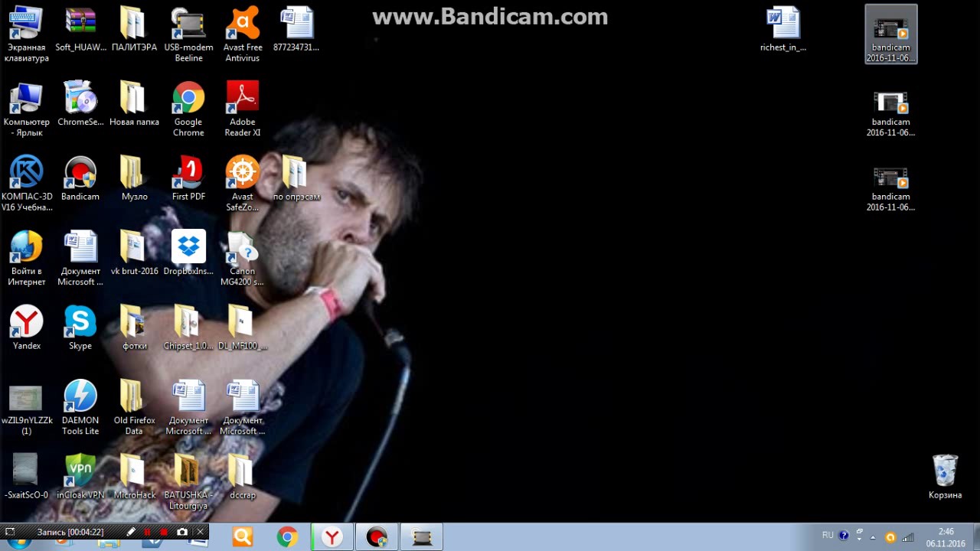Click the blue help question-mark tray icon
The height and width of the screenshot is (551, 980).
844,536
